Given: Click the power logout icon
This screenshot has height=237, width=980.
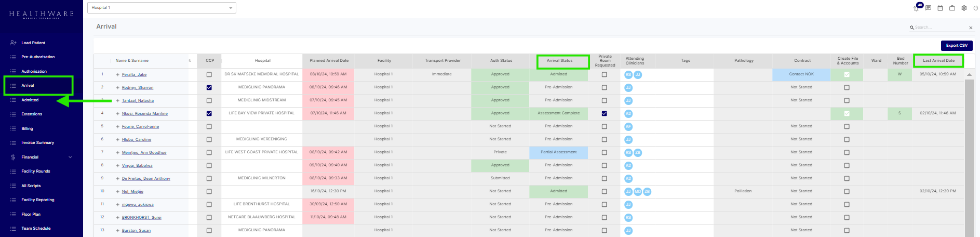Looking at the screenshot, I should (x=975, y=8).
